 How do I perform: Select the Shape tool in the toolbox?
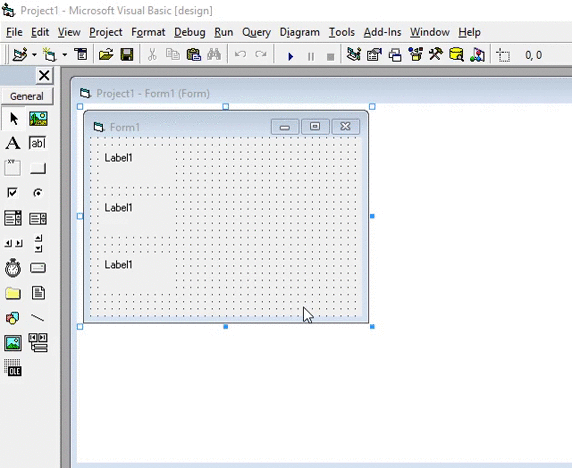coord(12,318)
